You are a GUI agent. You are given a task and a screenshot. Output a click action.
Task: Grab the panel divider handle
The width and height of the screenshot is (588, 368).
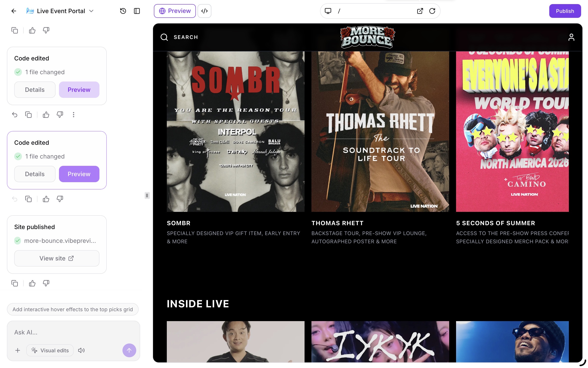coord(147,196)
